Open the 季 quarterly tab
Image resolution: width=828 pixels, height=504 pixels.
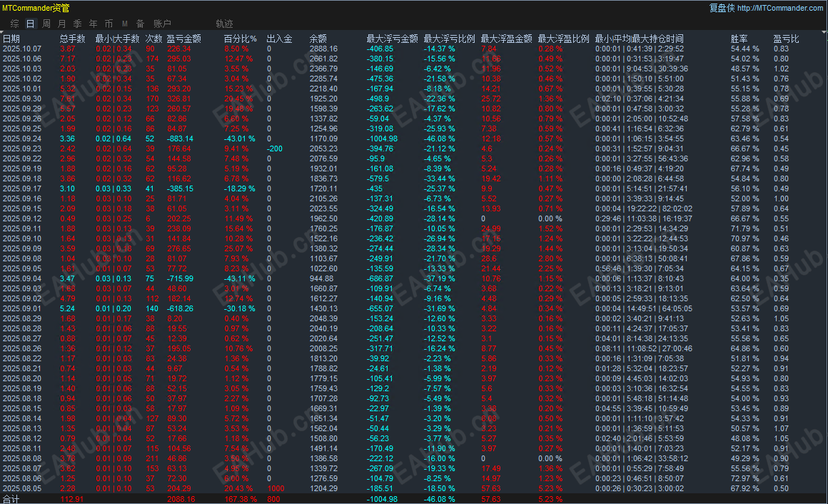point(78,24)
